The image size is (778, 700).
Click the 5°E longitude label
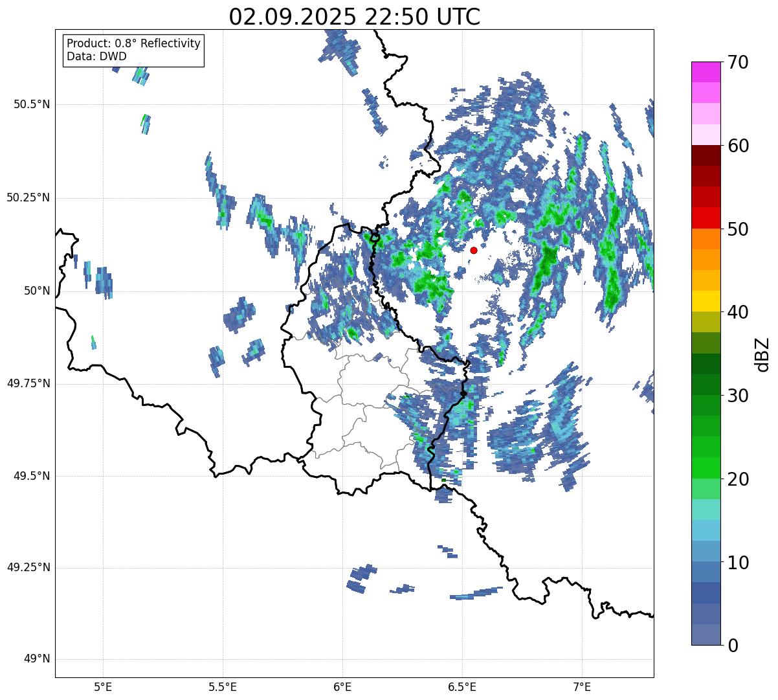103,686
